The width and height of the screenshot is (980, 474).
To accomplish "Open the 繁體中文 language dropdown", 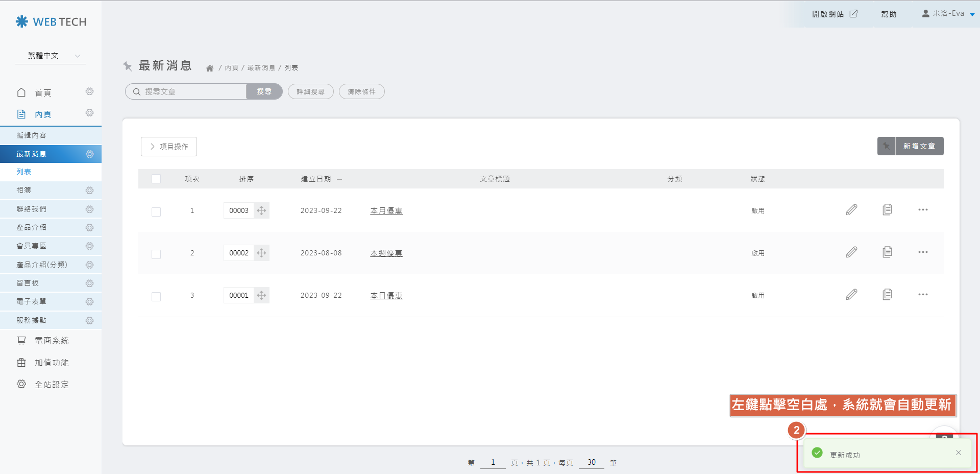I will (x=51, y=56).
